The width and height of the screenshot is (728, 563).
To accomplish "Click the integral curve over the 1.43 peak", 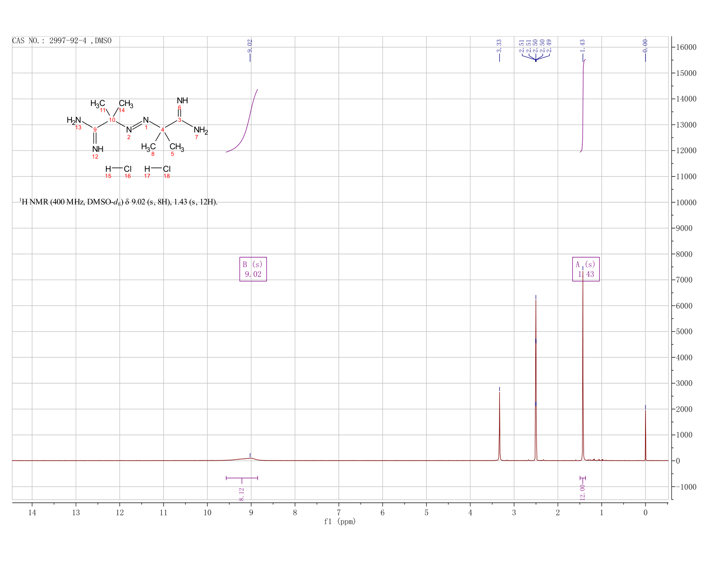I will point(583,106).
